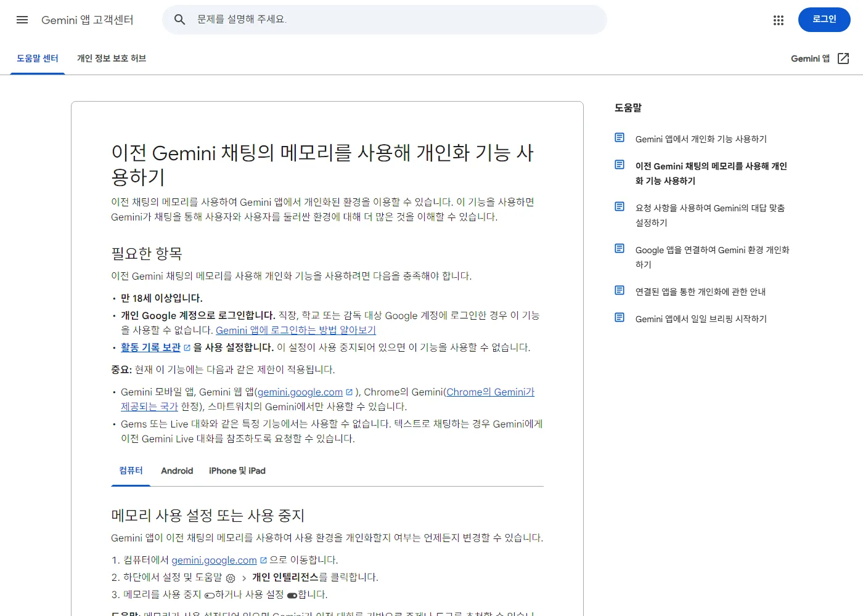Open the 도움말 센터 tab
863x616 pixels.
38,59
